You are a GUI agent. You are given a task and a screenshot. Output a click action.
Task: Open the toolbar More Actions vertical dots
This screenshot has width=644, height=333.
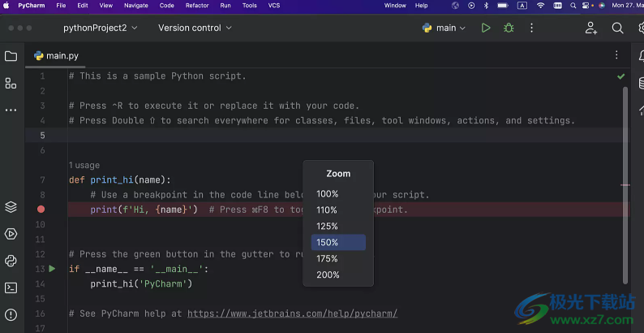(531, 28)
